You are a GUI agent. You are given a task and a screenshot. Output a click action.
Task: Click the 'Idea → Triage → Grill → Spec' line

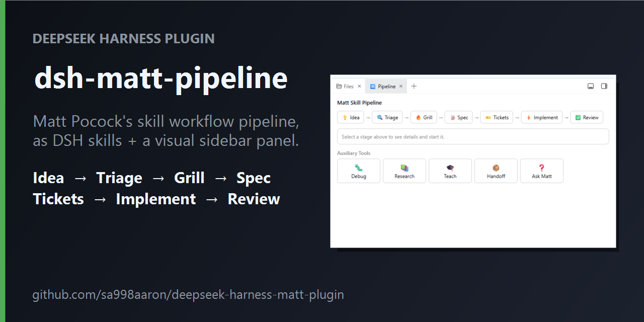tap(152, 178)
